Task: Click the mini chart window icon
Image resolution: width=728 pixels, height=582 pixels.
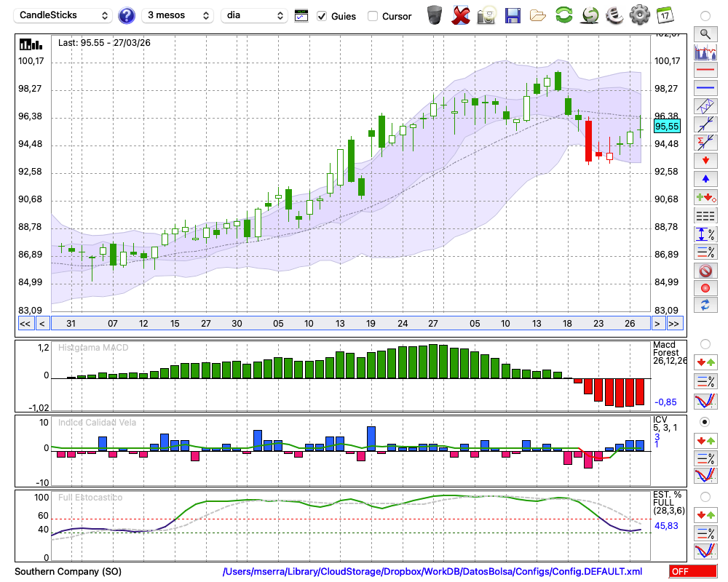Action: coord(301,16)
